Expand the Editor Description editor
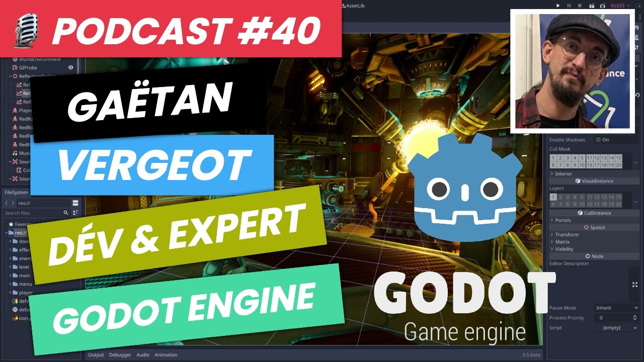This screenshot has width=644, height=362. point(634,285)
